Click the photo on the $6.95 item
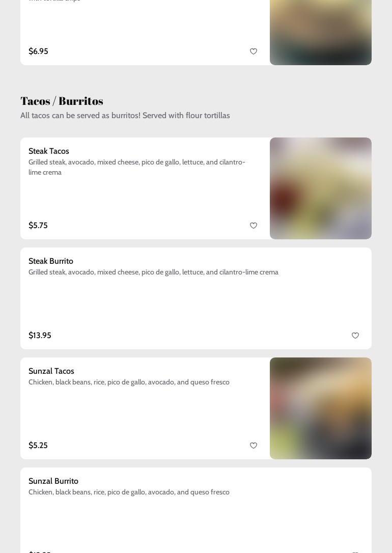 [x=321, y=33]
